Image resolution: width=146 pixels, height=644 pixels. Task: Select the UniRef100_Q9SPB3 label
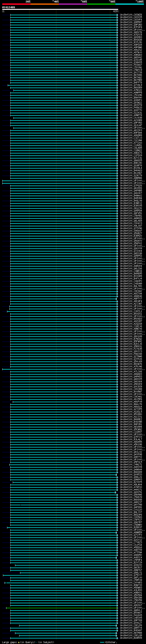point(131,37)
